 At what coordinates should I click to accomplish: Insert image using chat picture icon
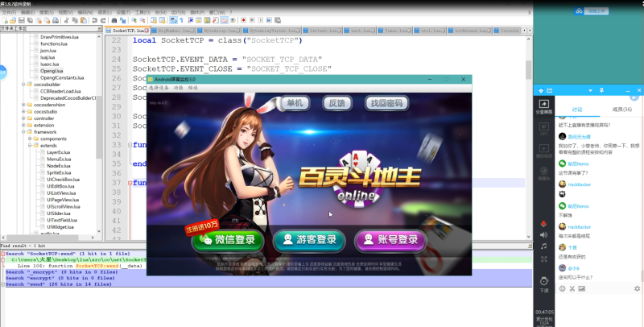pos(581,289)
